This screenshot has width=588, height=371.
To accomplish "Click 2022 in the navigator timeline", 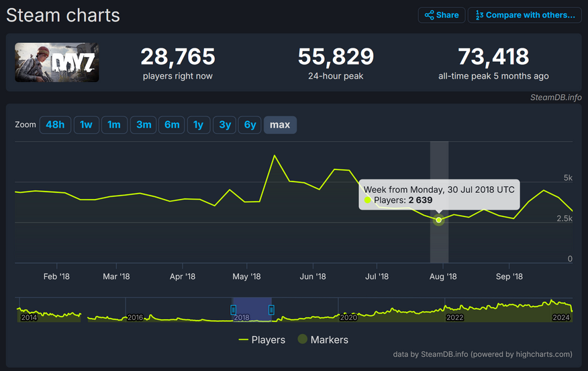I will (455, 318).
